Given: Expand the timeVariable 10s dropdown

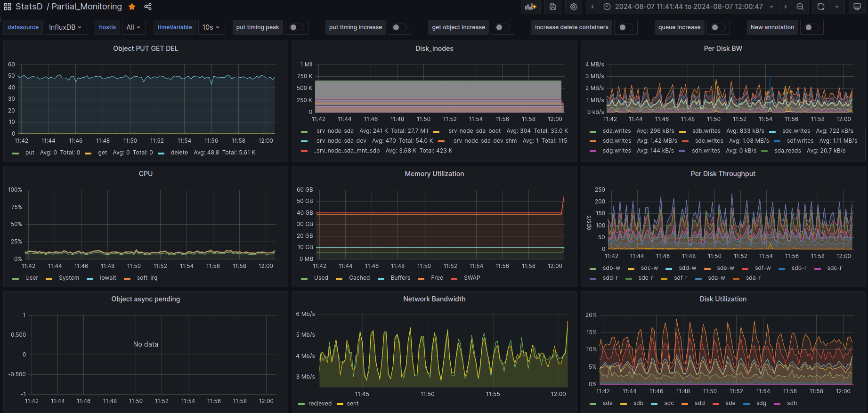Looking at the screenshot, I should click(211, 27).
